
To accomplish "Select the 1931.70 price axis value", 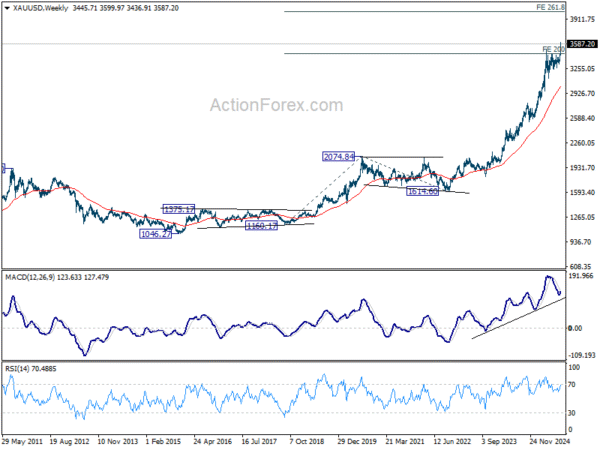I will 582,168.
